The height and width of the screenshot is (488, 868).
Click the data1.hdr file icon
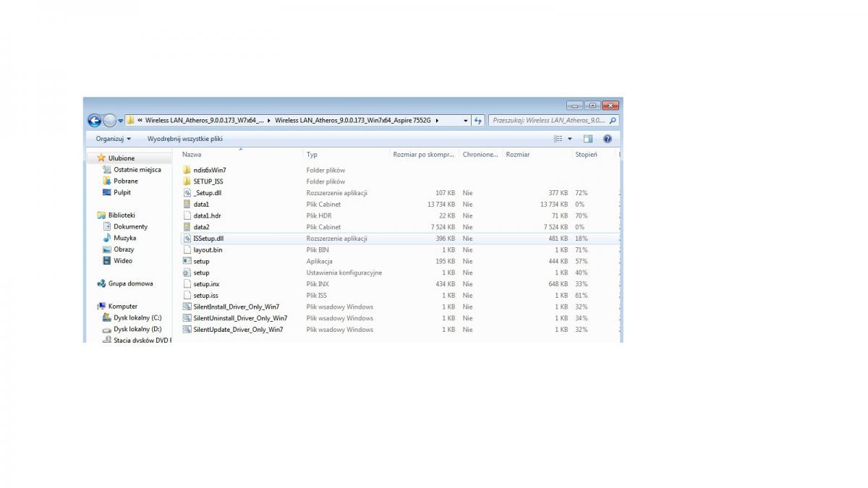187,215
